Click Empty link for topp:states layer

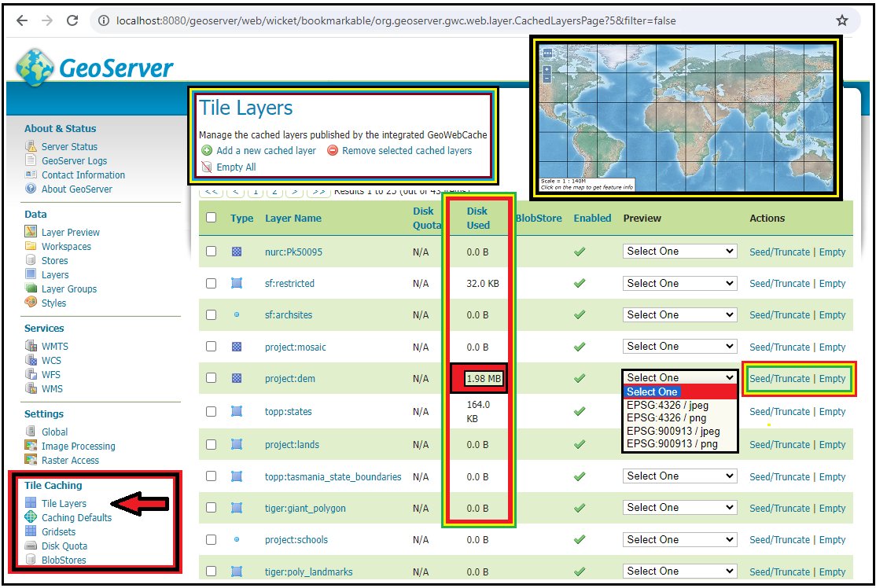click(x=832, y=411)
